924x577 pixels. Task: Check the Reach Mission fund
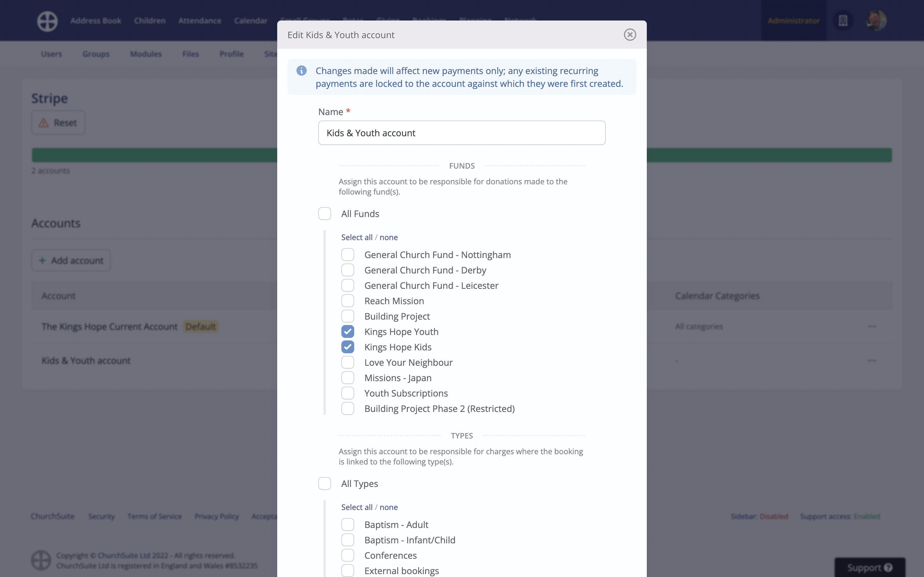(347, 301)
